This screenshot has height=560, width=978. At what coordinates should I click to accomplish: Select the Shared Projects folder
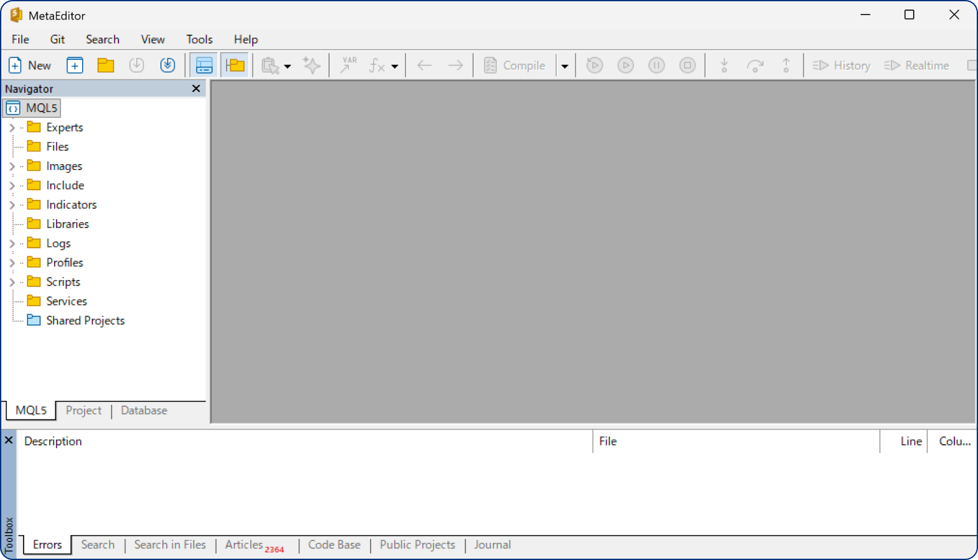coord(85,321)
